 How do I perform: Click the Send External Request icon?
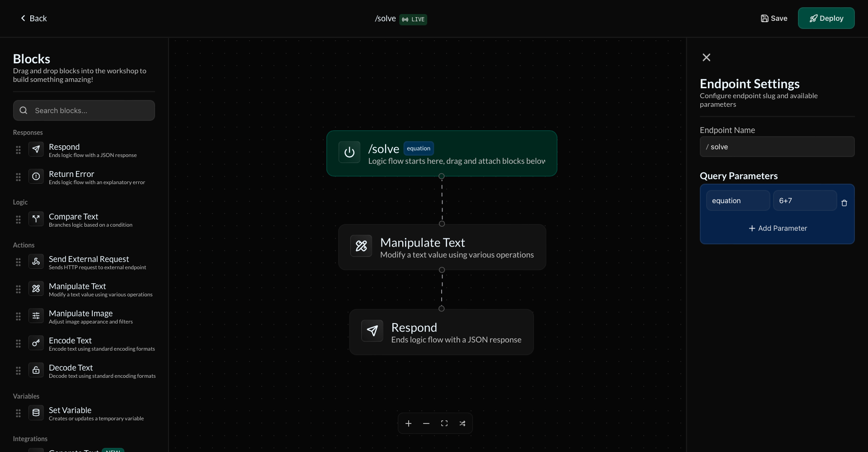36,262
